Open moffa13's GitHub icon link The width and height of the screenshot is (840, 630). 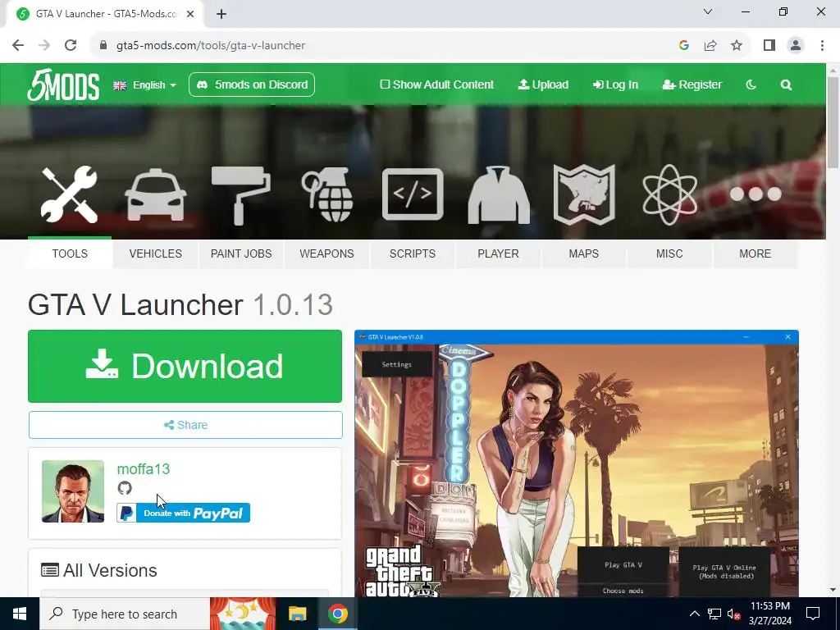pyautogui.click(x=125, y=488)
